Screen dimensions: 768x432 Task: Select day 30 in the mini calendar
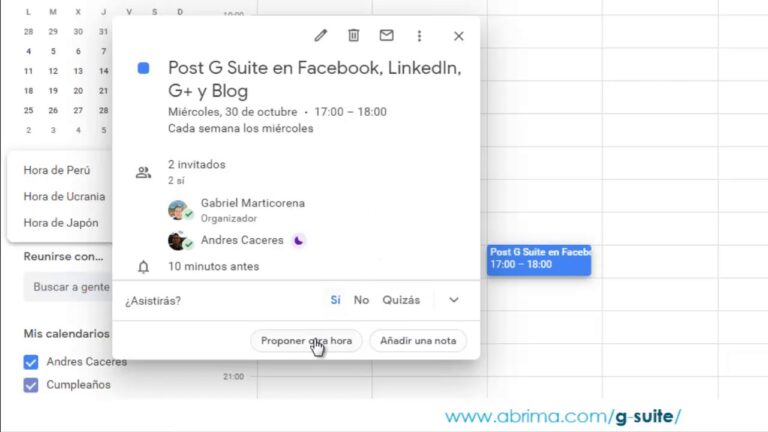(x=78, y=31)
